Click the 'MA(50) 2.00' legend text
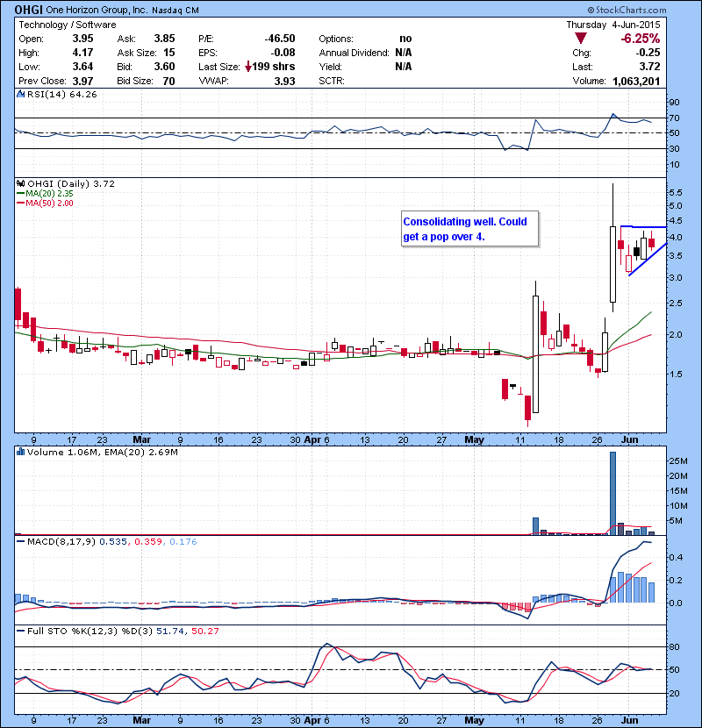The width and height of the screenshot is (702, 728). (x=49, y=203)
